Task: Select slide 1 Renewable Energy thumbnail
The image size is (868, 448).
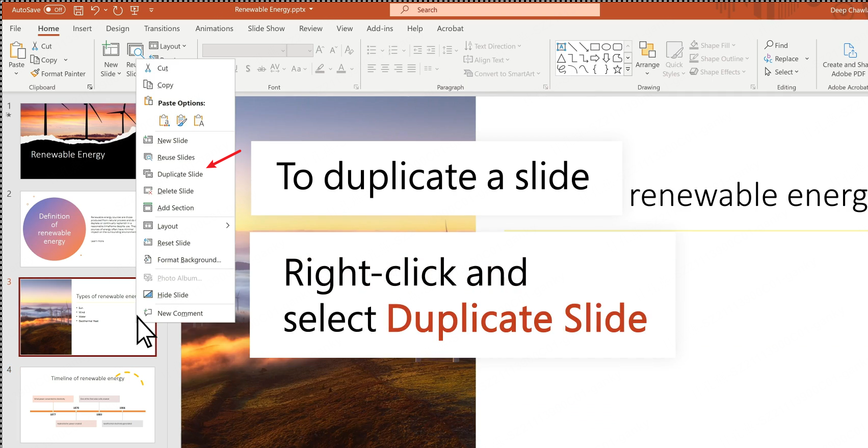Action: (78, 141)
